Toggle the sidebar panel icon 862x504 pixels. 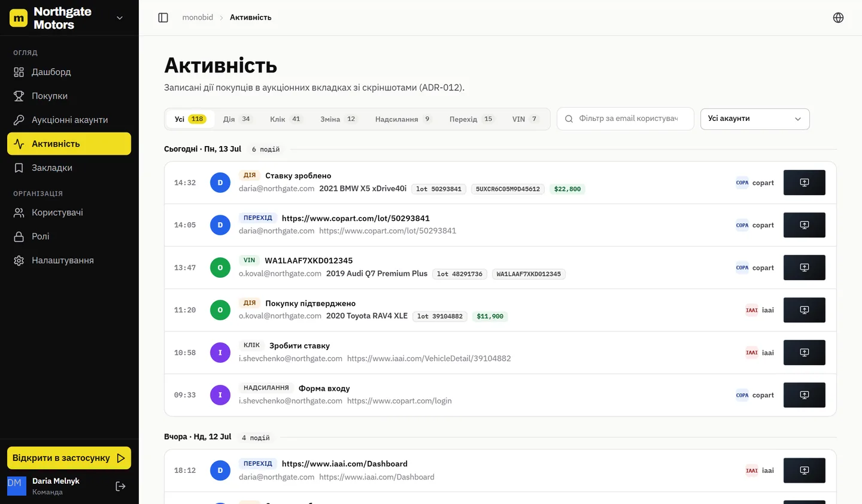(163, 17)
